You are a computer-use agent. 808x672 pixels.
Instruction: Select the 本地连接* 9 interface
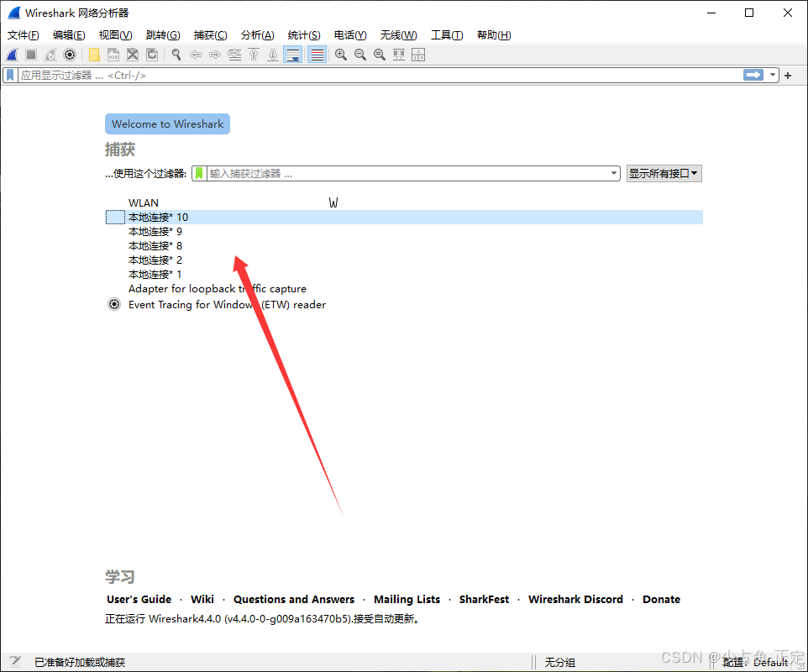pyautogui.click(x=404, y=232)
